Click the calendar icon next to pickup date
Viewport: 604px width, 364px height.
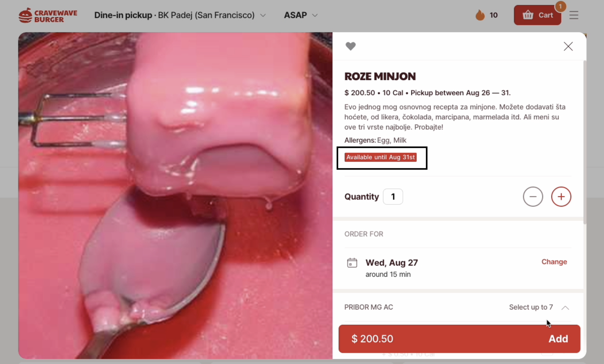coord(352,262)
